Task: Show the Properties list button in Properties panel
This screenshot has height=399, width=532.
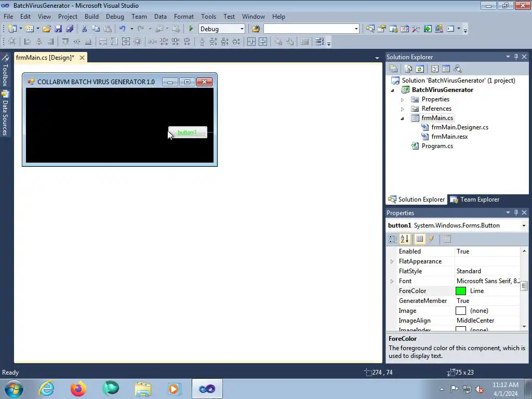Action: pyautogui.click(x=420, y=239)
